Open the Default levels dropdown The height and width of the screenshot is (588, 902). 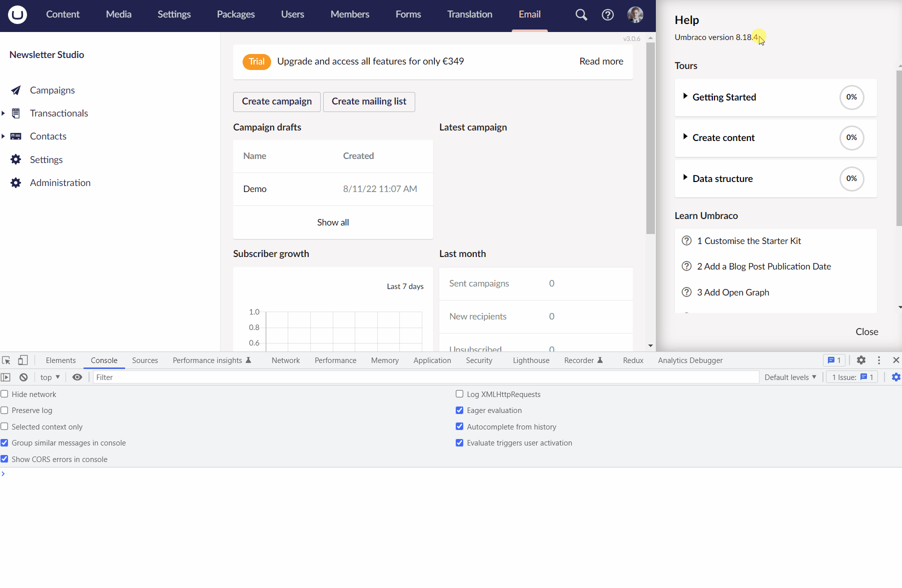pyautogui.click(x=790, y=377)
